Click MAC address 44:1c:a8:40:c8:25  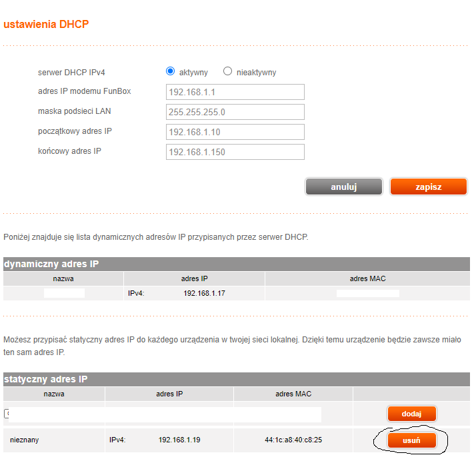click(293, 440)
